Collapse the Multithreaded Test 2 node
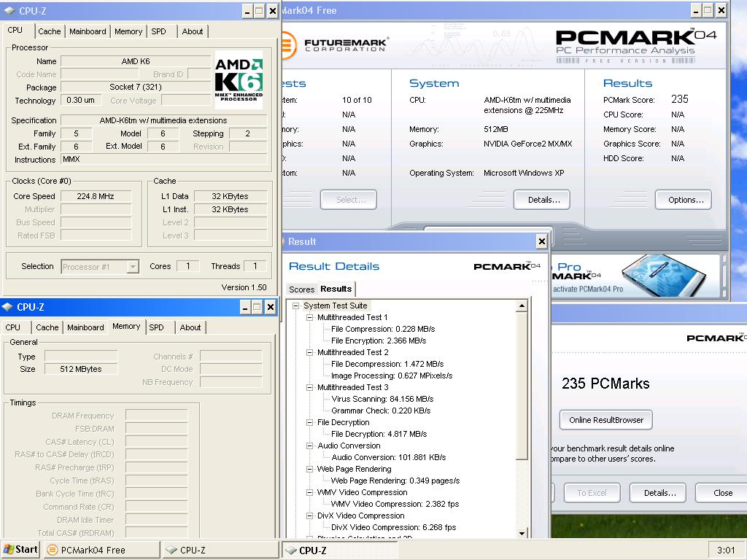This screenshot has height=560, width=747. coord(309,352)
